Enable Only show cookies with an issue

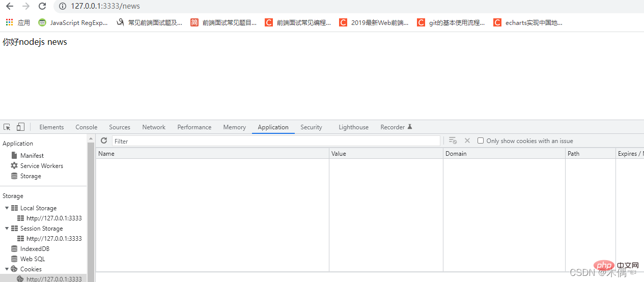[x=481, y=141]
